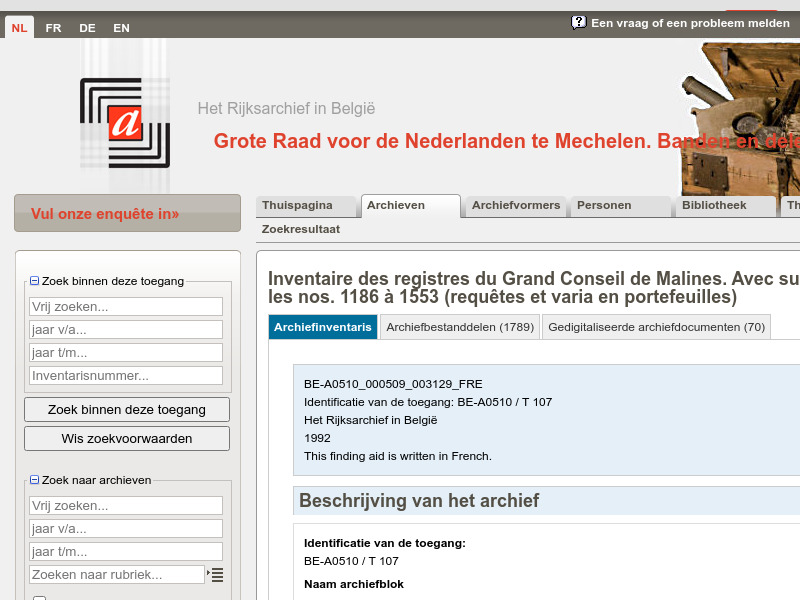The height and width of the screenshot is (600, 800).
Task: Collapse the "Zoek binnen deze toegang" panel
Action: coord(34,281)
